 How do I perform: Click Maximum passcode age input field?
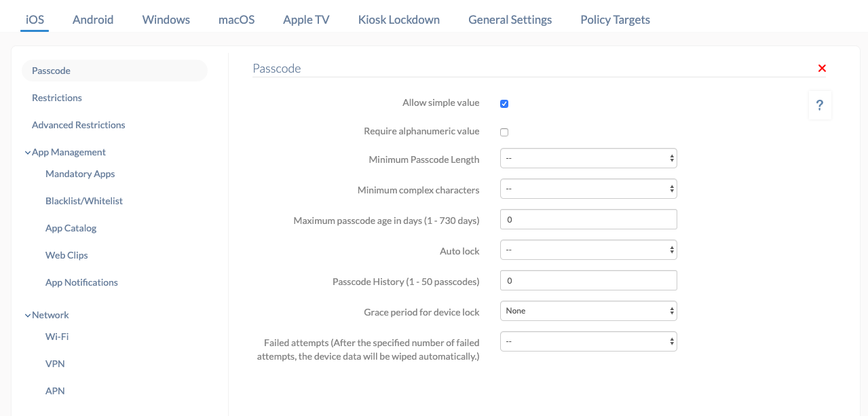588,219
